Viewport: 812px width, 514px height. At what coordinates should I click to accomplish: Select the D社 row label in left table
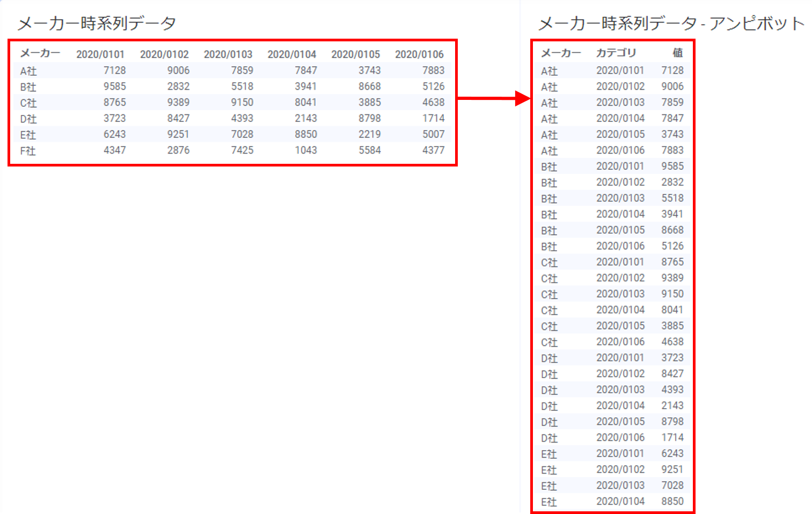28,119
